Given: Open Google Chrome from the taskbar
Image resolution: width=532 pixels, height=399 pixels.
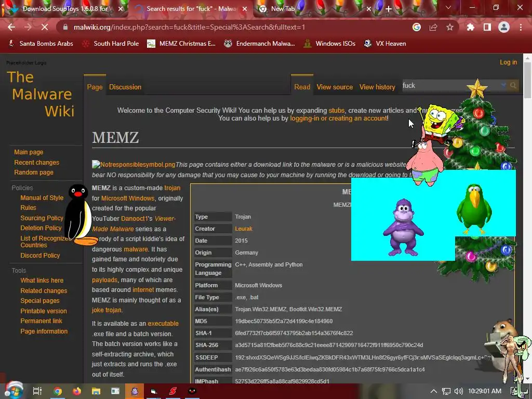Looking at the screenshot, I should [x=58, y=391].
